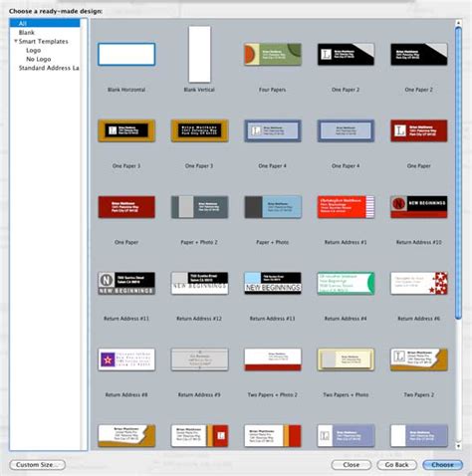This screenshot has width=472, height=476.
Task: Select gold-framed One Paper 3 with logo
Action: pos(126,130)
